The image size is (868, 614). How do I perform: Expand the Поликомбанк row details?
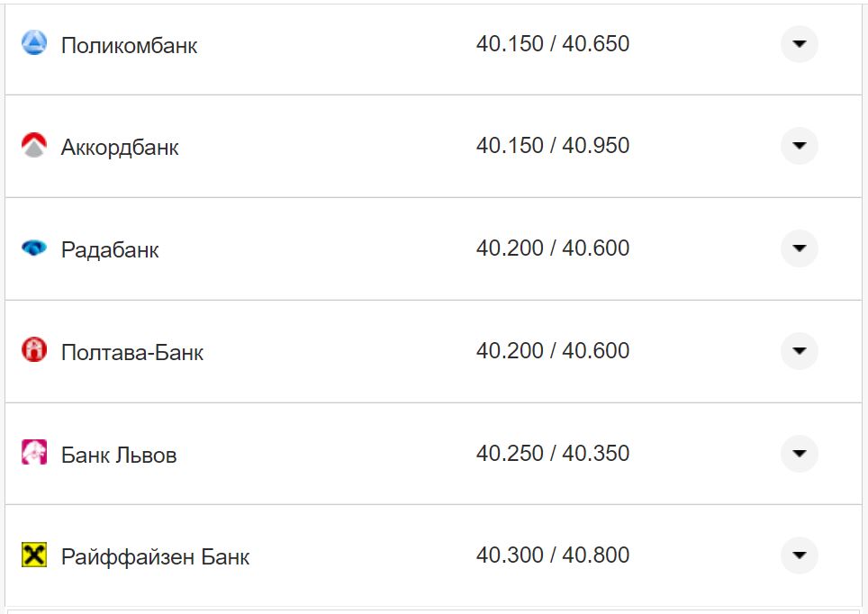799,44
